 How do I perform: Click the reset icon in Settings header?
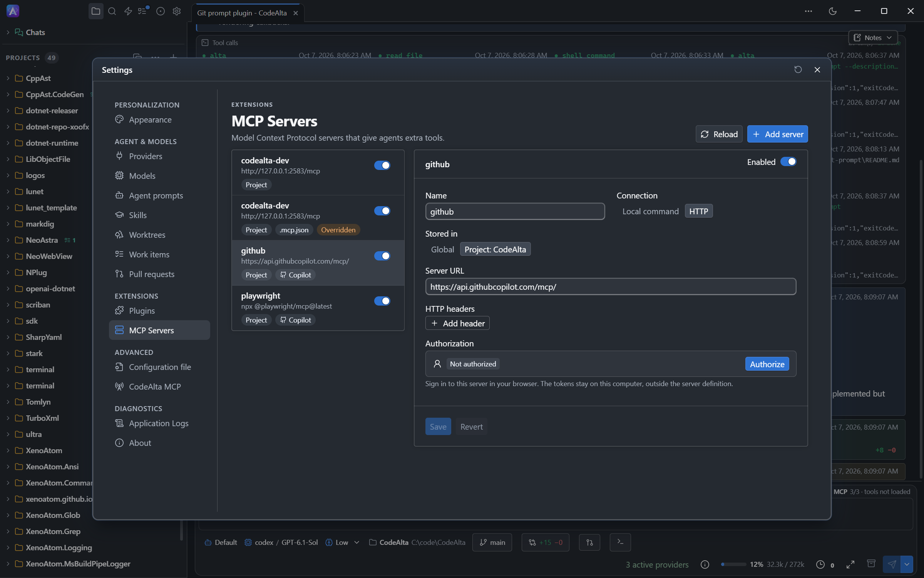798,70
